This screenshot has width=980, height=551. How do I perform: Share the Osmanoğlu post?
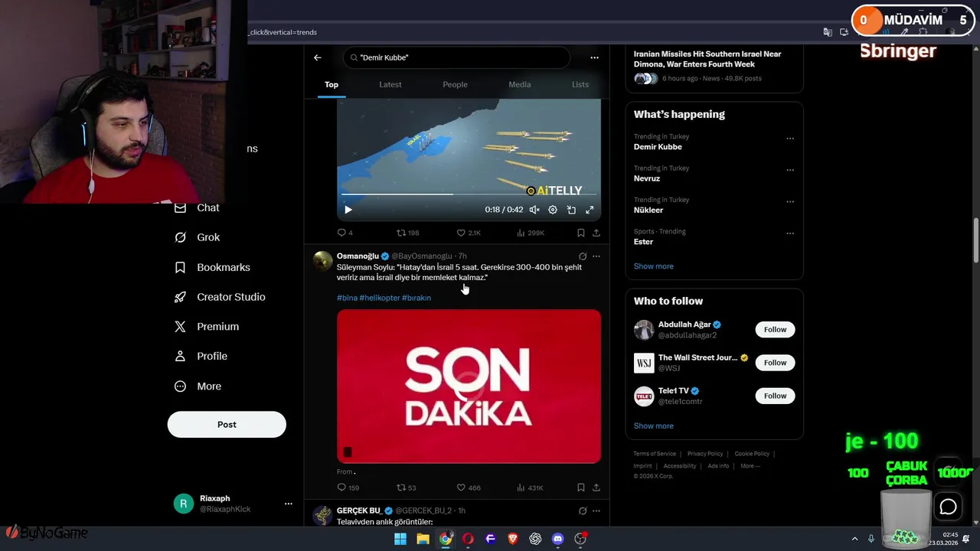pyautogui.click(x=596, y=487)
